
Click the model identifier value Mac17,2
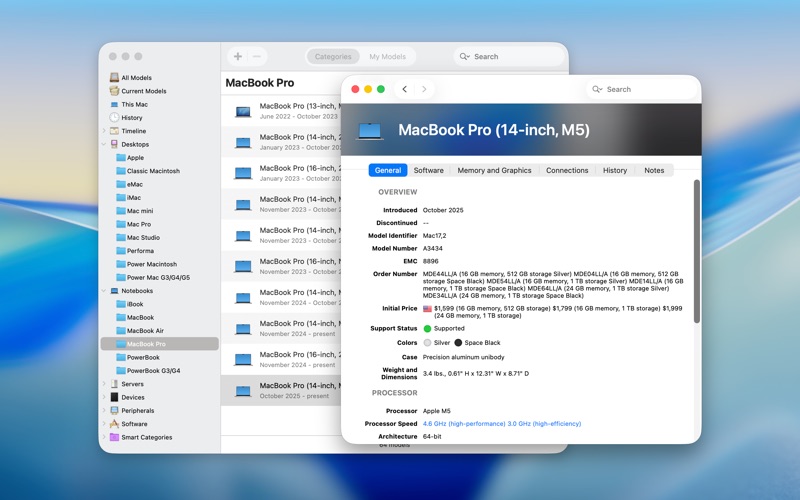point(435,236)
